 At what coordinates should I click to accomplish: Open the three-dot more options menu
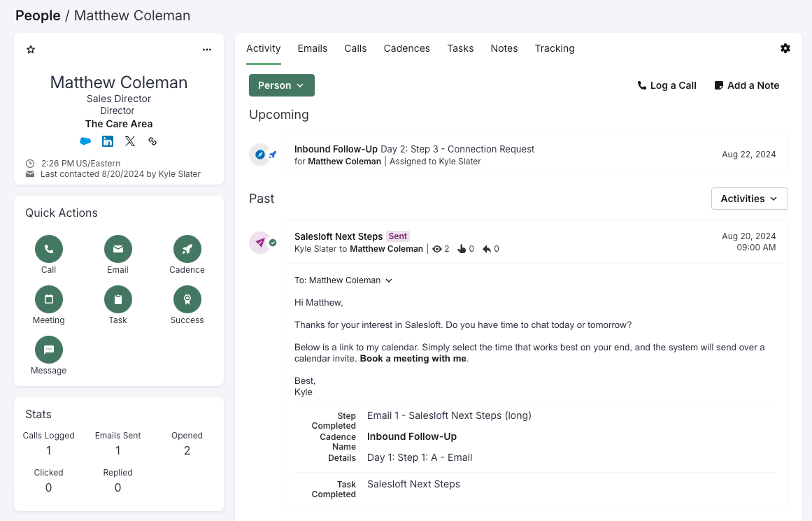coord(207,50)
